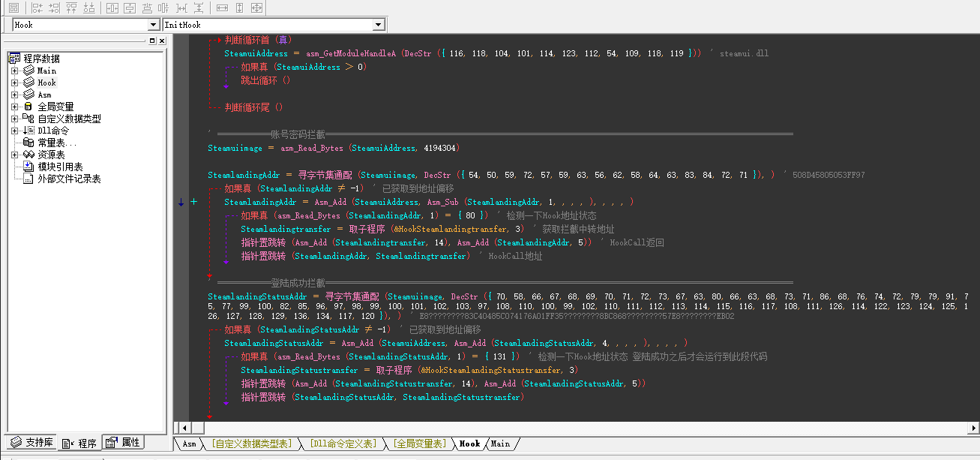Expand the Main tree node
Image resolution: width=980 pixels, height=460 pixels.
coord(14,71)
